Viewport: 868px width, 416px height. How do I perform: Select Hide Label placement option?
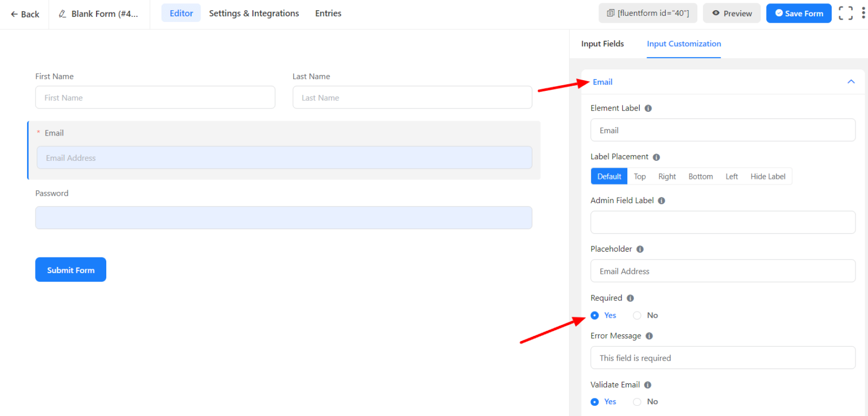(767, 176)
